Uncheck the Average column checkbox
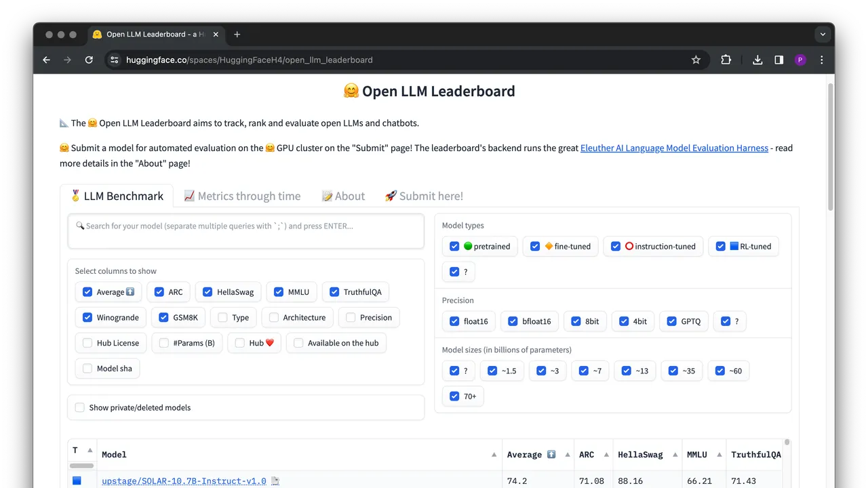 pos(87,292)
